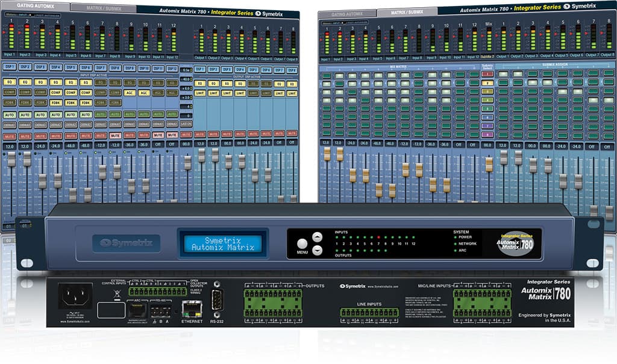Toggle mix matrix crosspoint input 1 row 1
This screenshot has height=364, width=617.
327,75
